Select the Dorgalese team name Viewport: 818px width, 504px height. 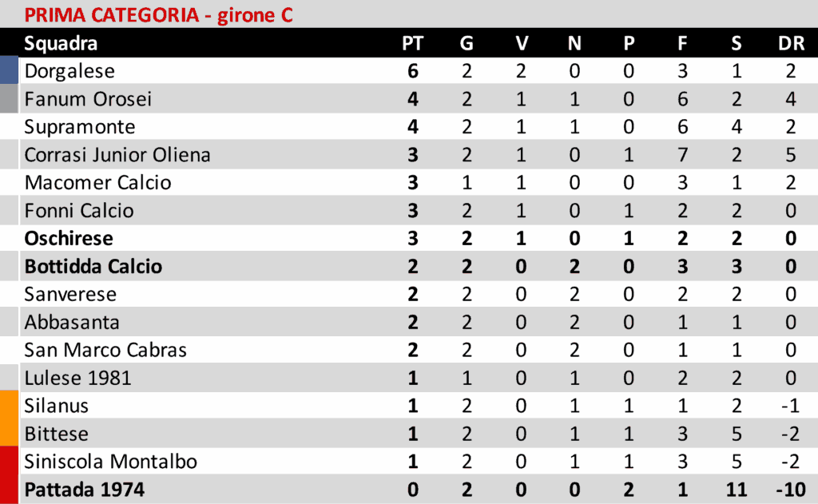pyautogui.click(x=69, y=71)
